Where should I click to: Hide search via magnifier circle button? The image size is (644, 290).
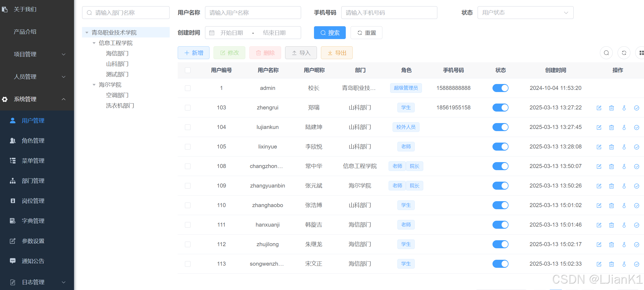[606, 53]
